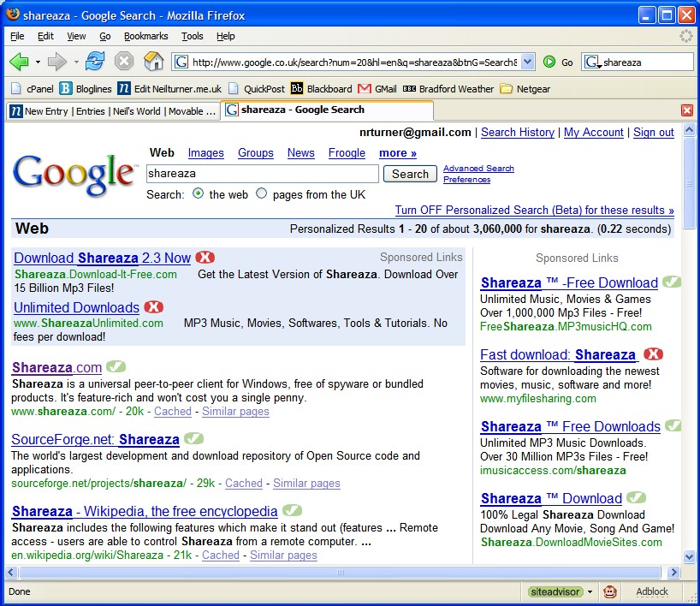Select 'pages from the UK' radio button
The image size is (700, 606).
pyautogui.click(x=261, y=193)
